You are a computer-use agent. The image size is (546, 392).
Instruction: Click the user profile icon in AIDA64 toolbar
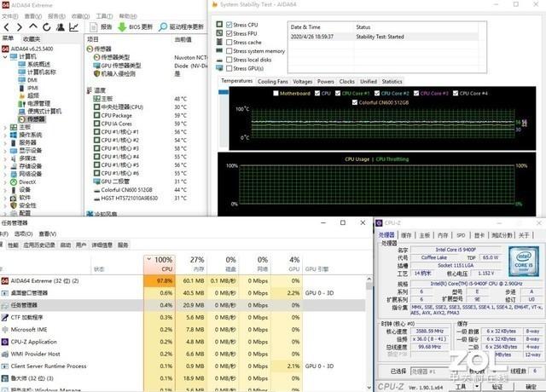point(61,27)
